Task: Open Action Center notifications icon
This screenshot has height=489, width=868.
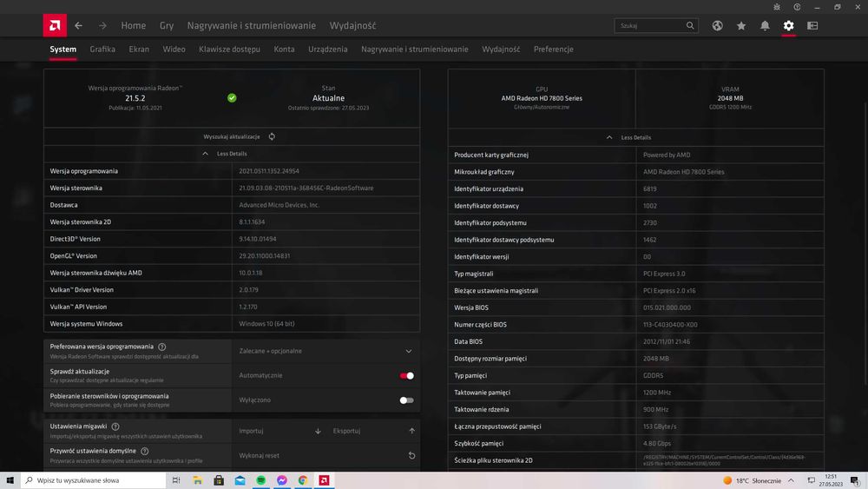Action: pos(855,480)
